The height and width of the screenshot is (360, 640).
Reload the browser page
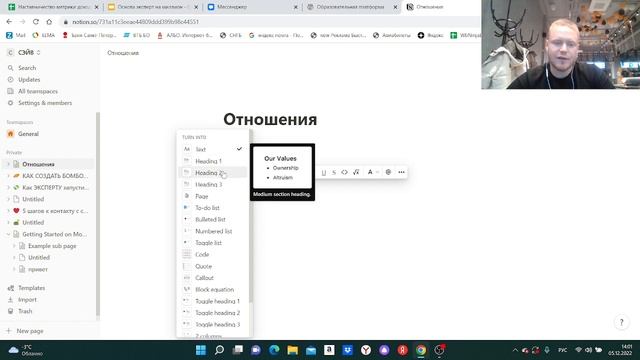pyautogui.click(x=36, y=22)
